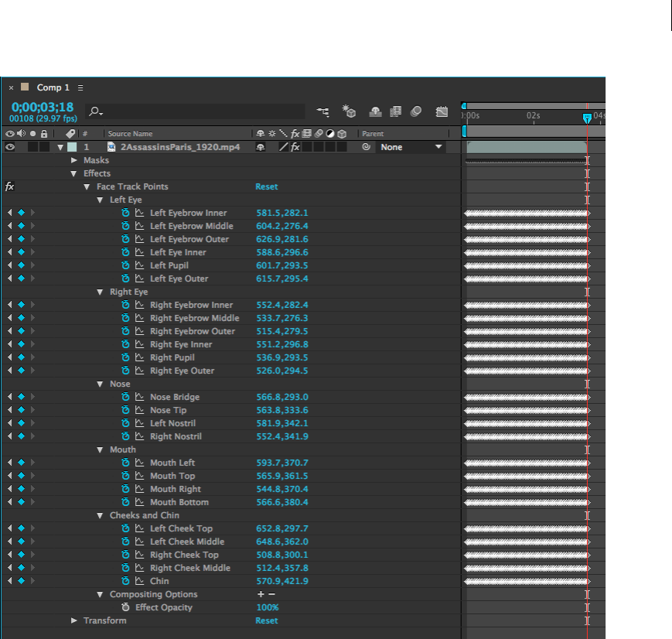The height and width of the screenshot is (639, 672).
Task: Toggle the Draft 3D icon
Action: point(349,111)
